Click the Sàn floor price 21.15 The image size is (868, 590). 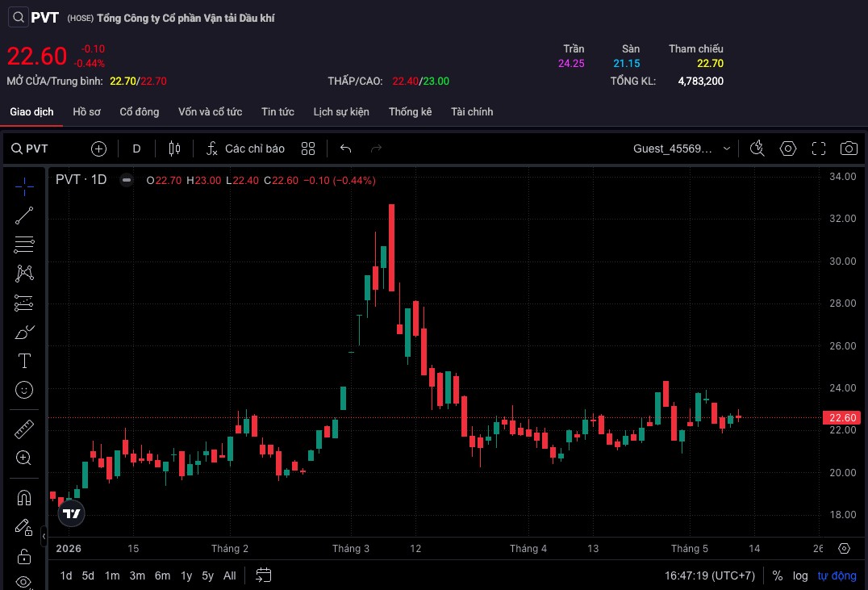click(x=627, y=63)
